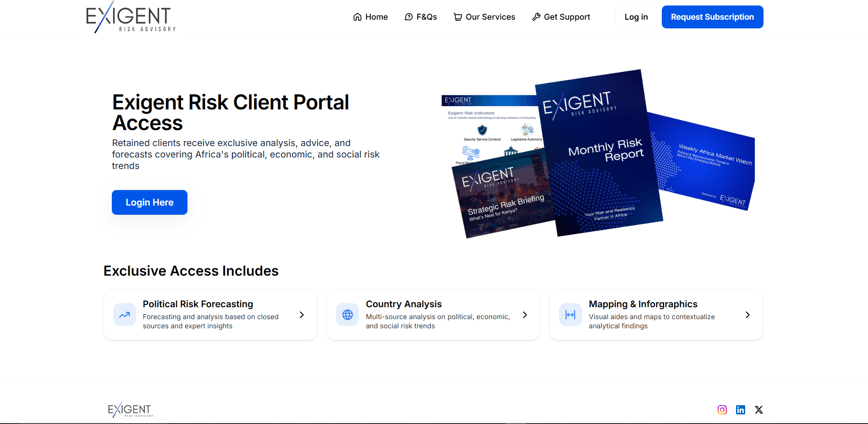The height and width of the screenshot is (424, 868).
Task: Open the Instagram social link
Action: coord(722,410)
